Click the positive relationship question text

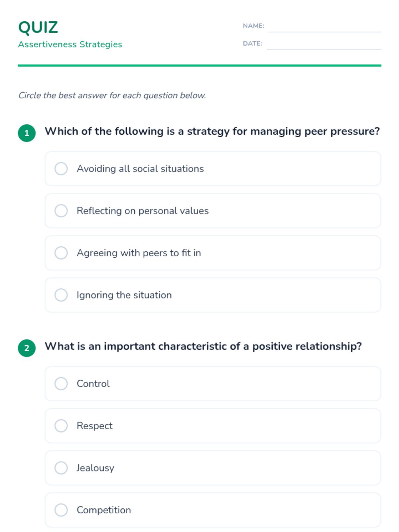pos(203,346)
